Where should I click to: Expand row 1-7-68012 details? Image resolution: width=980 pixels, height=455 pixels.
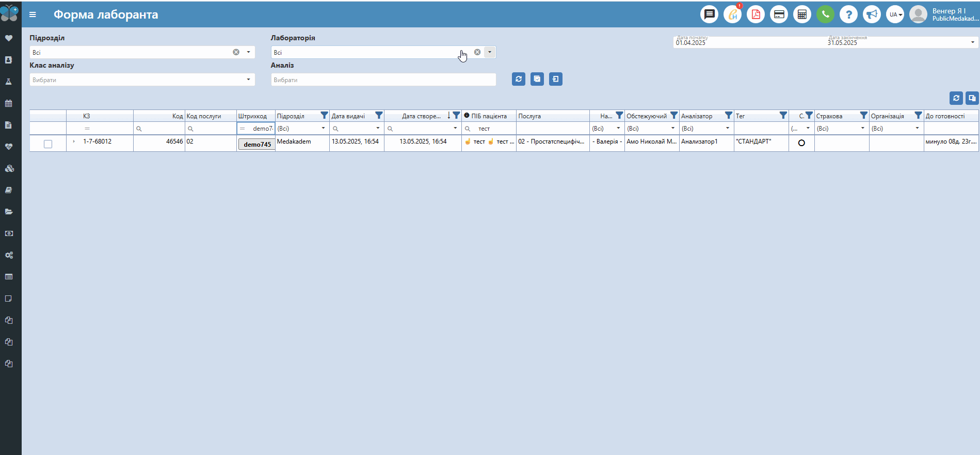(74, 142)
